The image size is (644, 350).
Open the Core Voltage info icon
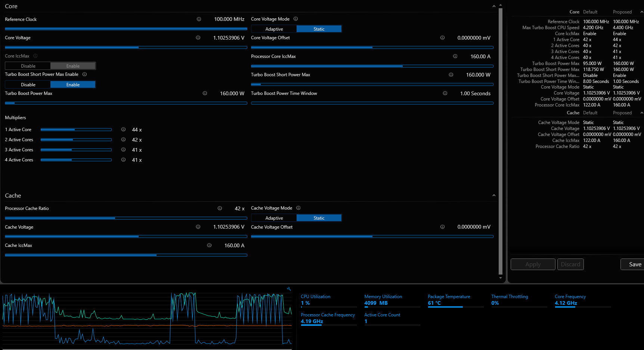[x=198, y=38]
